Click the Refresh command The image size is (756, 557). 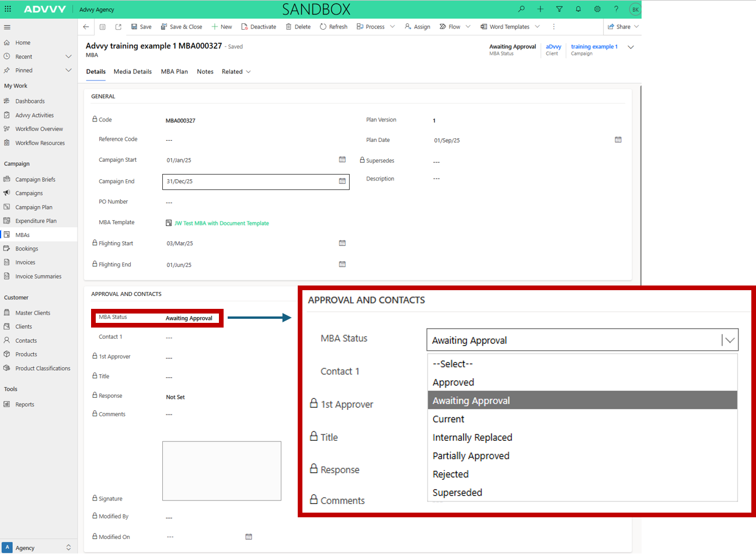click(x=333, y=27)
